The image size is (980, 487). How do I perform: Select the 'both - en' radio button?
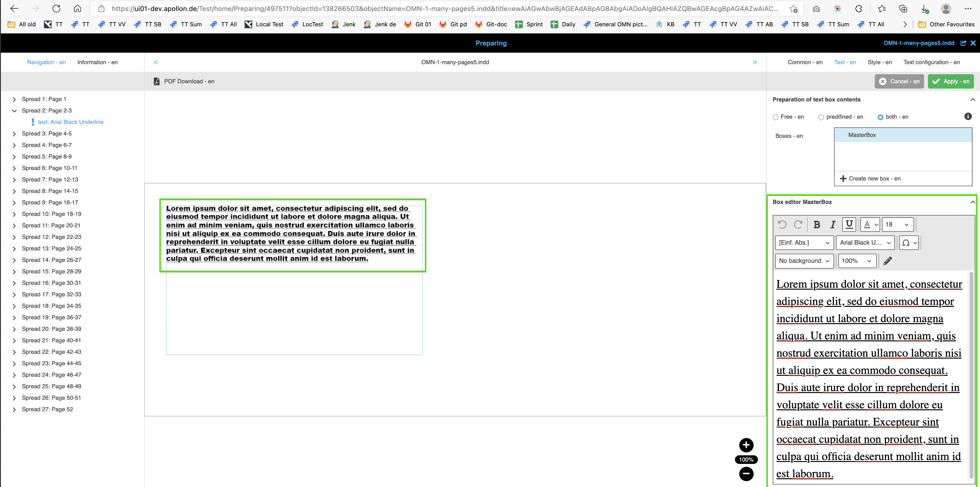tap(880, 117)
